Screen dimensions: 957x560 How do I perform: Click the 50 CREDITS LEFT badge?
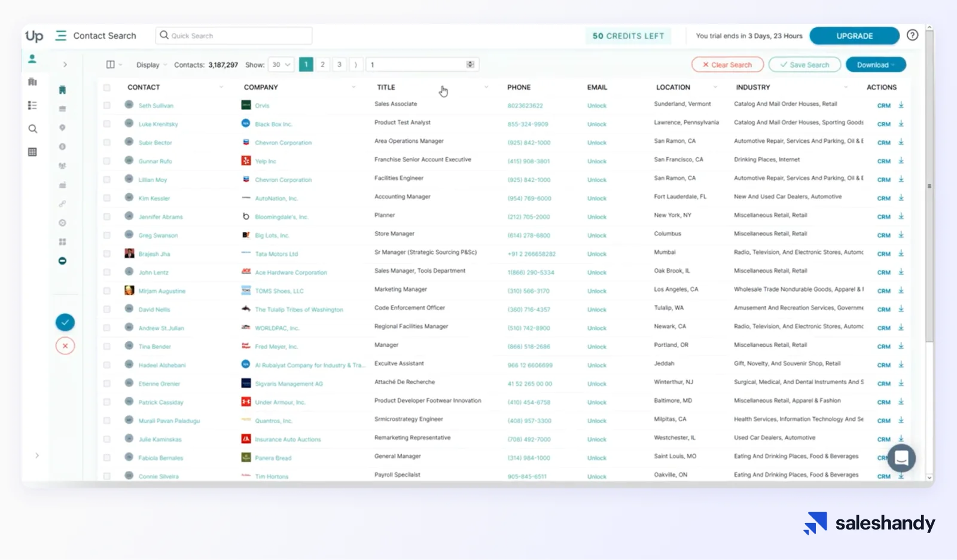(628, 36)
